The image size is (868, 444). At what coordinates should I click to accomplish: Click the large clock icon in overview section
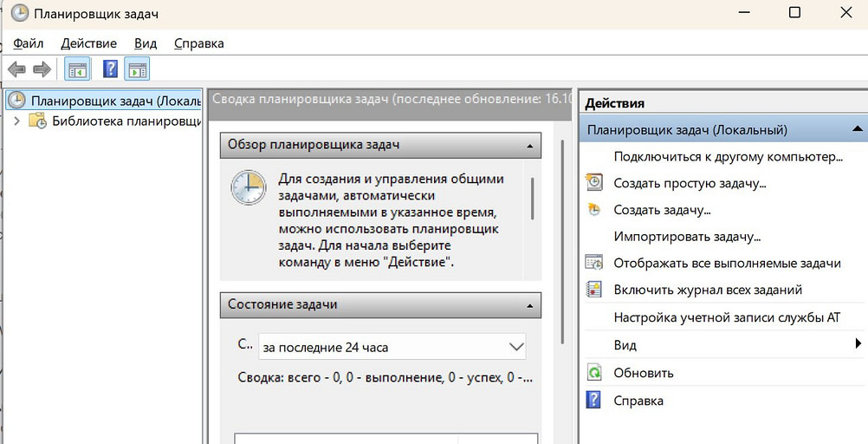click(x=249, y=188)
